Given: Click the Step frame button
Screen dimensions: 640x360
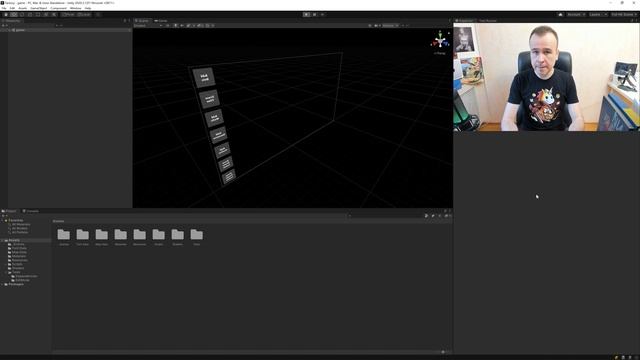Looking at the screenshot, I should coord(322,14).
